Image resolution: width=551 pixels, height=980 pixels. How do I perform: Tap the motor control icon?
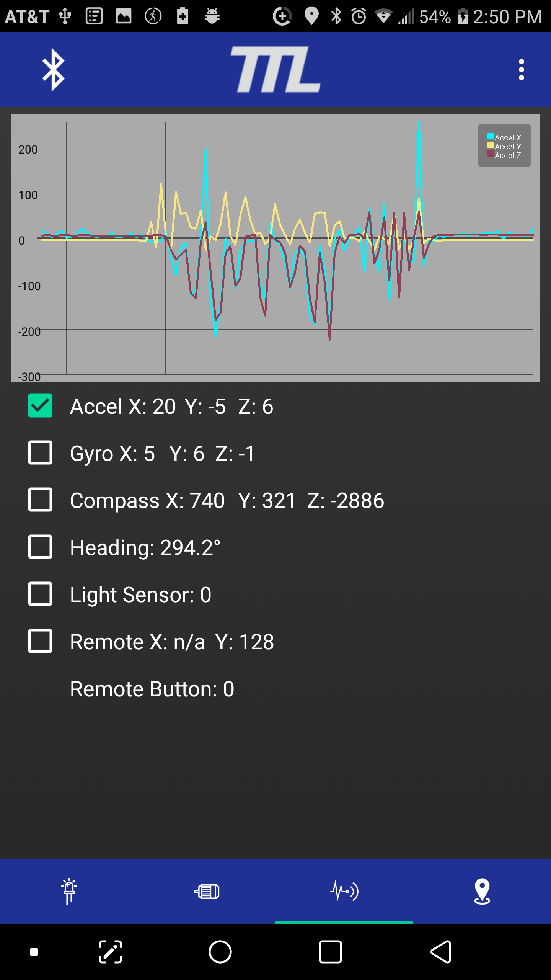207,892
